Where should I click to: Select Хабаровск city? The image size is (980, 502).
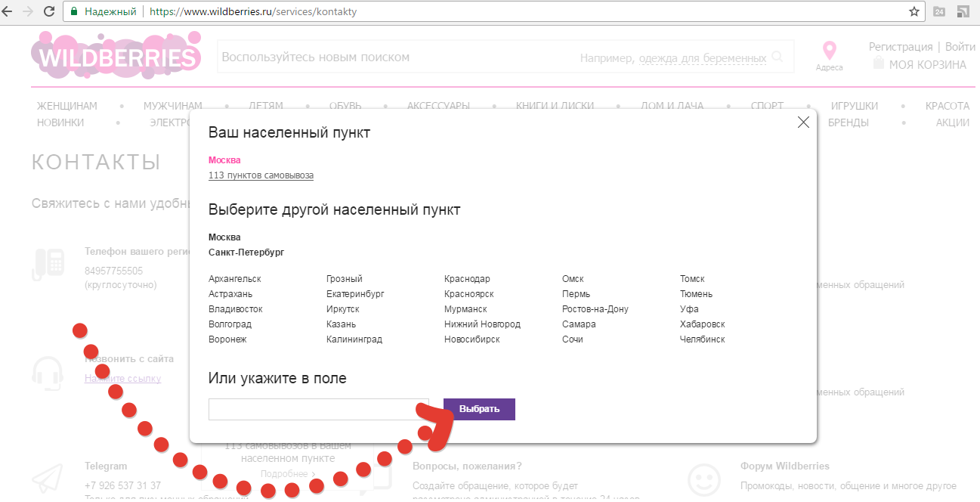703,324
